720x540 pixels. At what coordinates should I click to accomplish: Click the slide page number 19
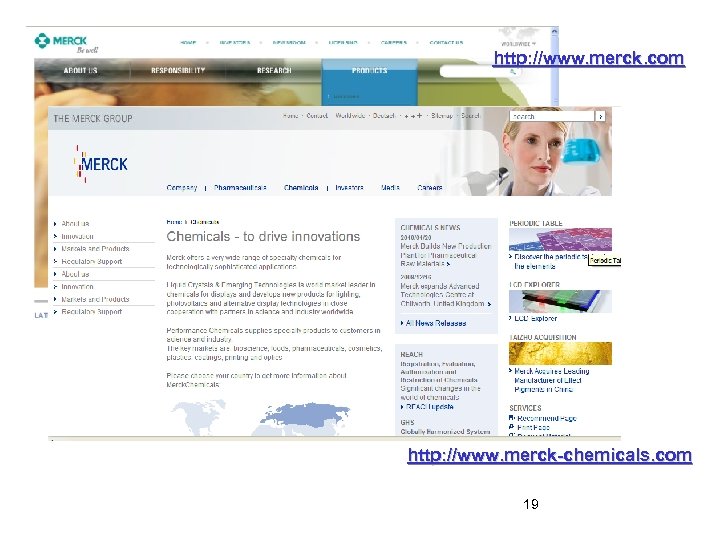[x=530, y=504]
